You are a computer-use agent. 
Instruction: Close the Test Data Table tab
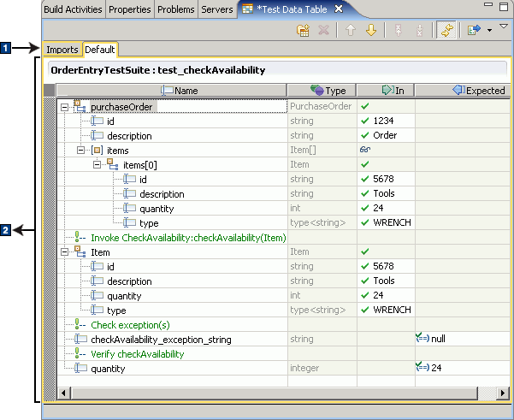pyautogui.click(x=339, y=9)
